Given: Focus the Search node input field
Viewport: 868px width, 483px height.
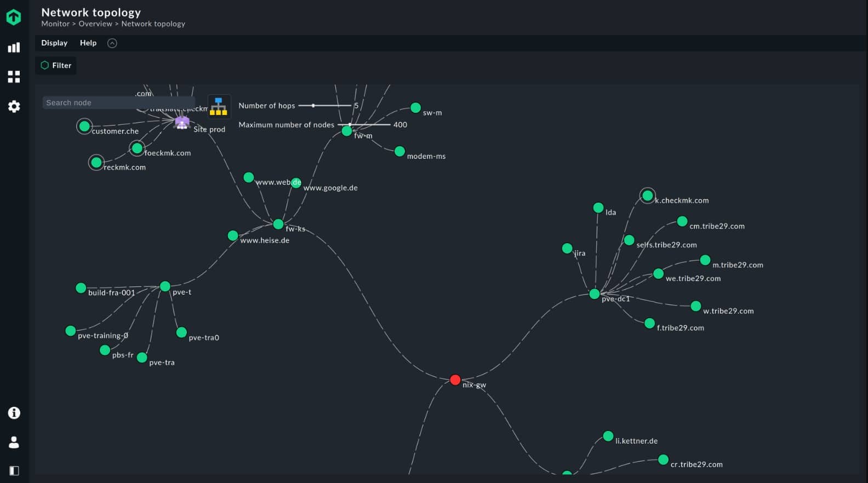Looking at the screenshot, I should pyautogui.click(x=118, y=102).
